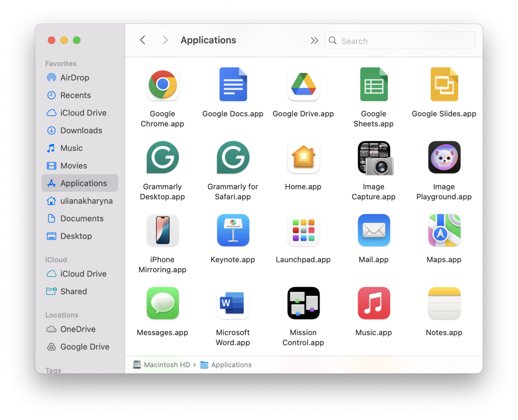The width and height of the screenshot is (518, 420).
Task: Open the Downloads sidebar item
Action: [81, 130]
